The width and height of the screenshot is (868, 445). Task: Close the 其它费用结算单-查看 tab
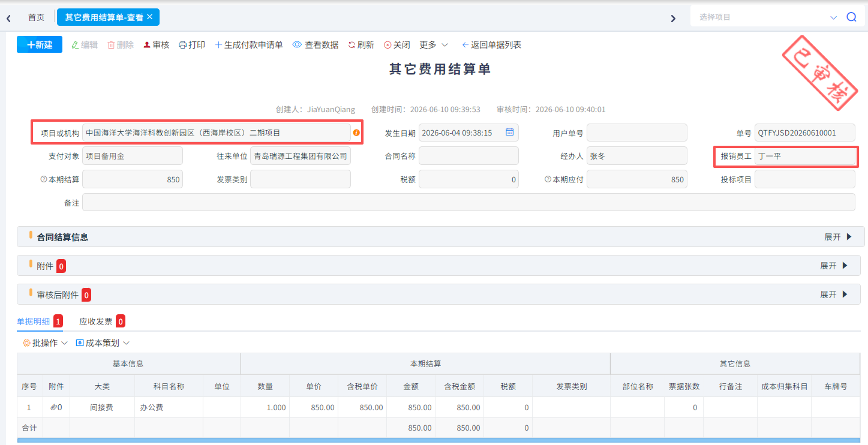point(150,17)
